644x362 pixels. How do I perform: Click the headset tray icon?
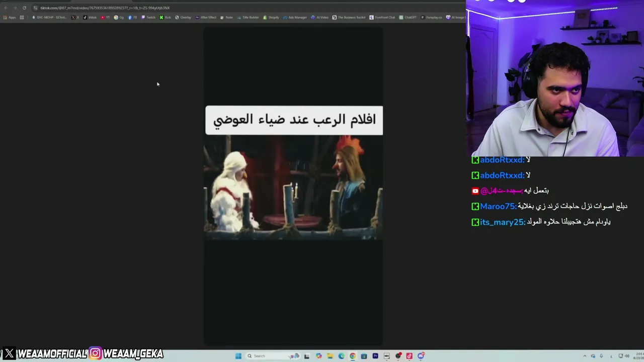click(x=593, y=356)
